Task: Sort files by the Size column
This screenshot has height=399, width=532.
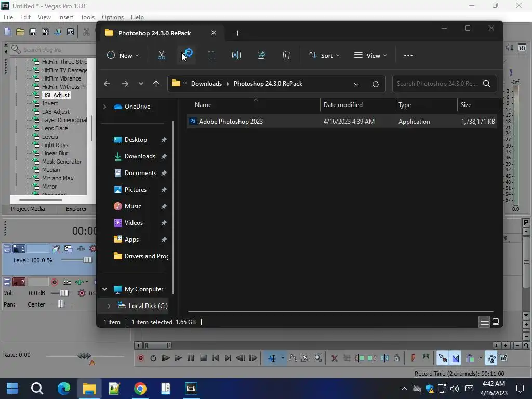Action: point(478,105)
